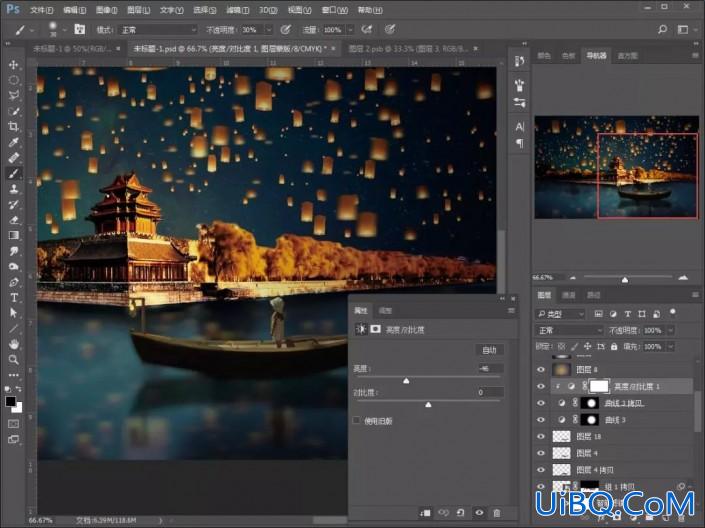
Task: Toggle adjustment visibility eye in Properties panel
Action: pyautogui.click(x=479, y=512)
